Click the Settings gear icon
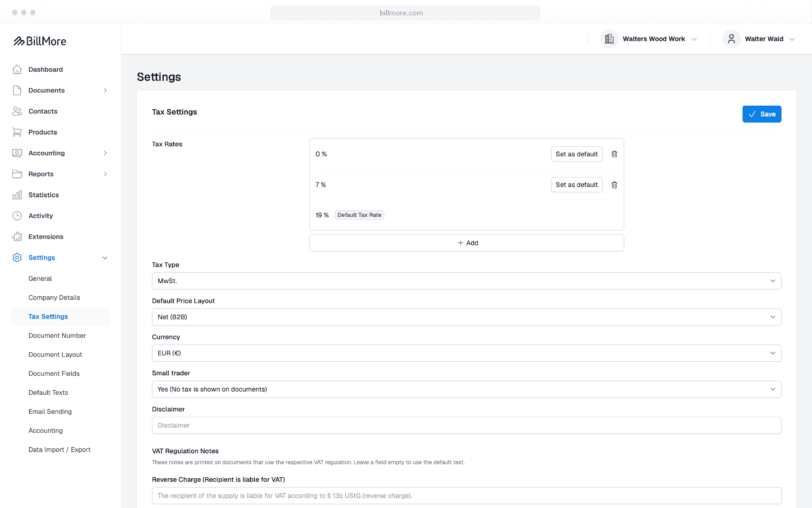 (x=17, y=257)
